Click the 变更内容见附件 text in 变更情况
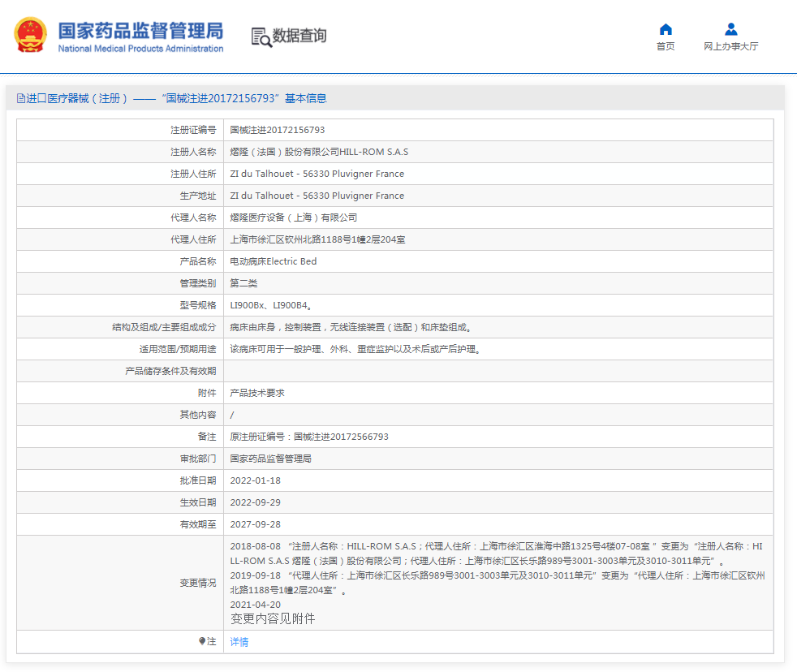The image size is (797, 672). tap(272, 618)
